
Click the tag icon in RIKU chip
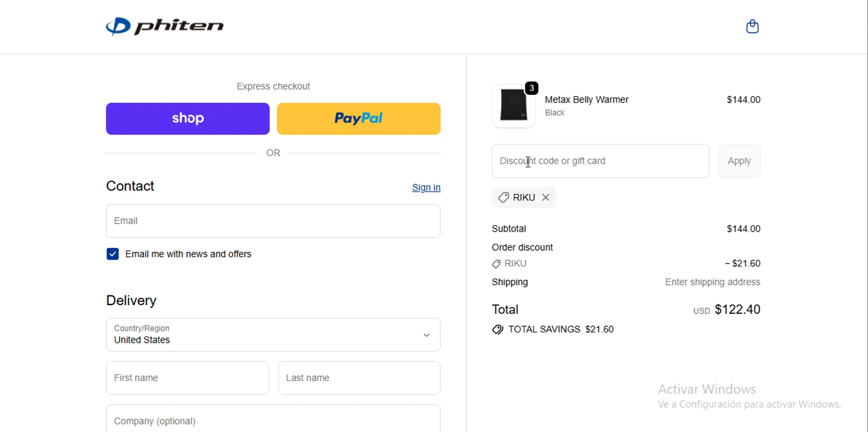pos(503,197)
